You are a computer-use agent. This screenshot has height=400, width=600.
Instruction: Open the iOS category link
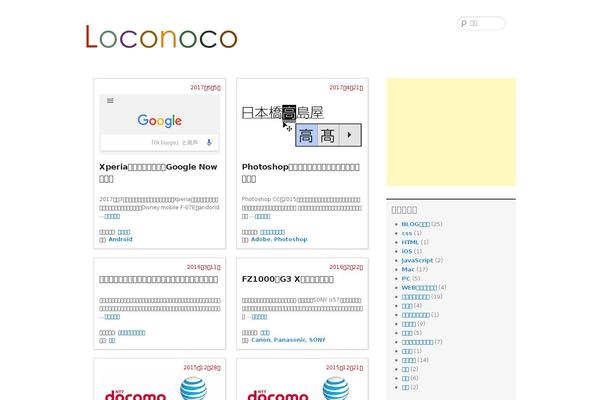click(x=407, y=251)
